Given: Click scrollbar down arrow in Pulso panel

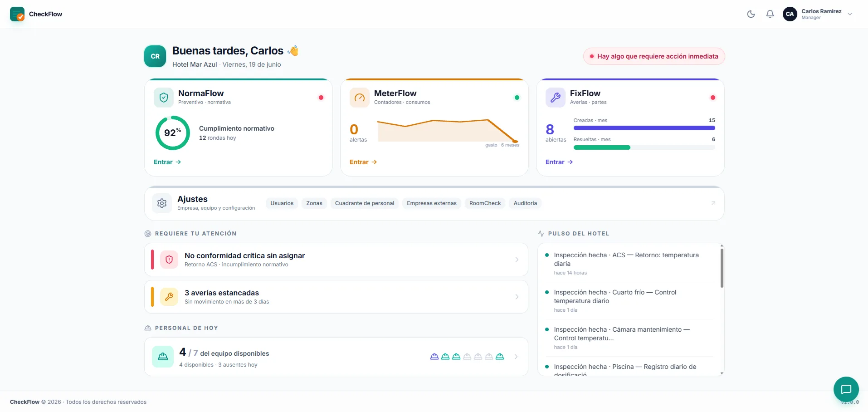Looking at the screenshot, I should [x=722, y=373].
